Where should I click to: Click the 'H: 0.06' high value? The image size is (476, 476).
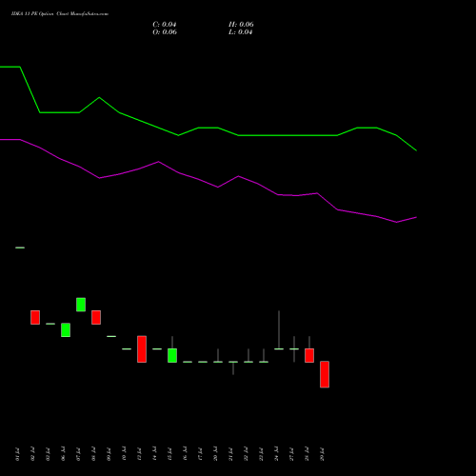coord(241,25)
